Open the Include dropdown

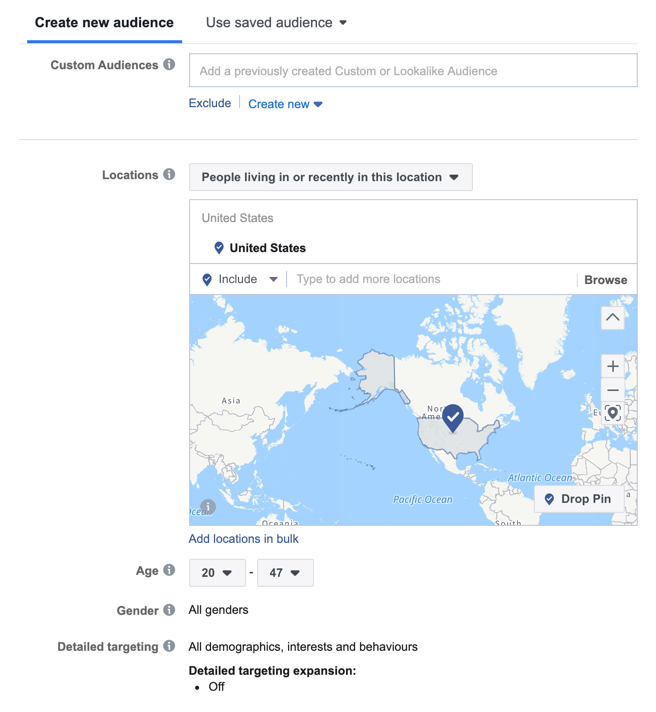pyautogui.click(x=240, y=280)
